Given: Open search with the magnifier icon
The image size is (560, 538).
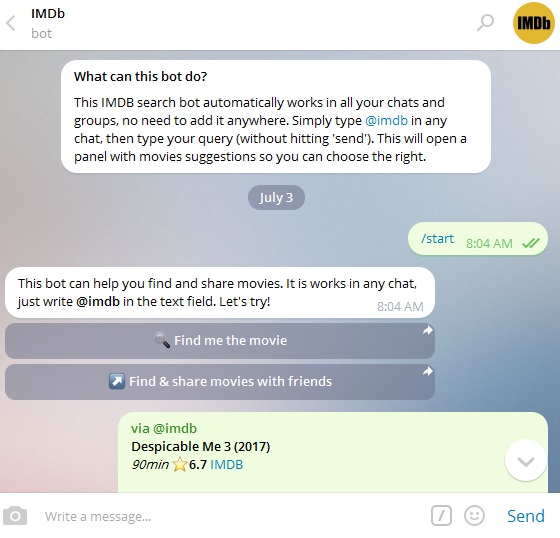Looking at the screenshot, I should (485, 23).
